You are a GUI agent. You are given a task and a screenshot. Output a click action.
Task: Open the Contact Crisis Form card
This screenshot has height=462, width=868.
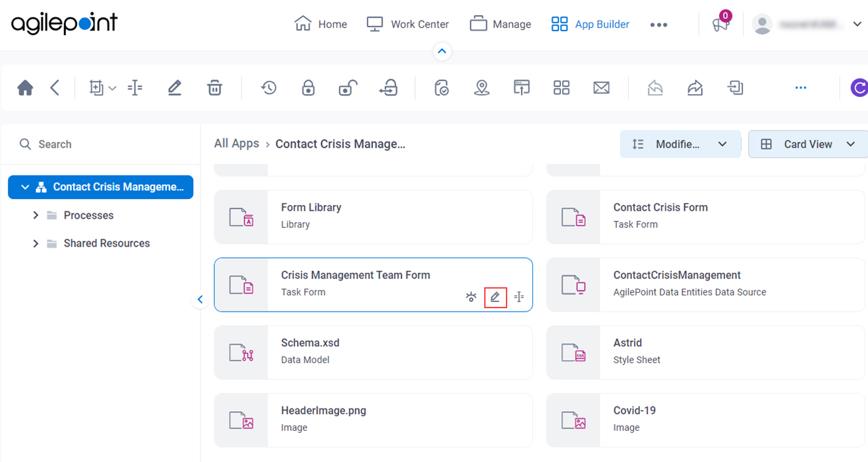click(x=705, y=217)
